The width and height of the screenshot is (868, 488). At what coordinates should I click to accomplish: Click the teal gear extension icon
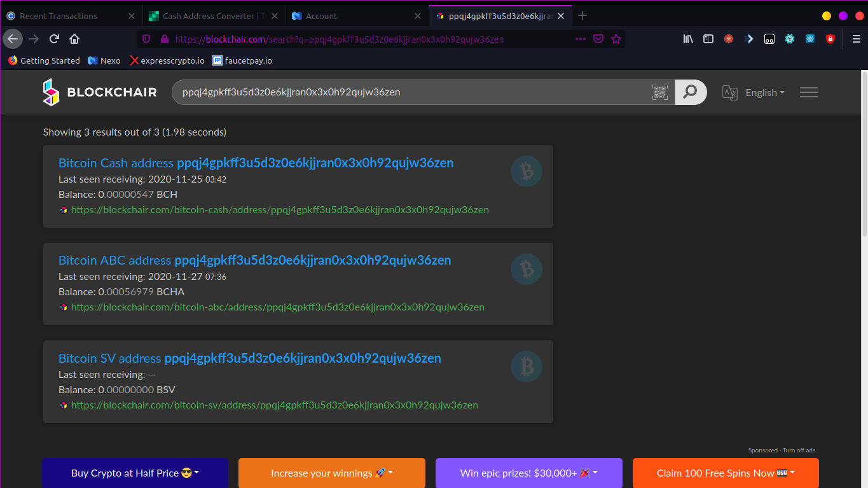pos(789,39)
